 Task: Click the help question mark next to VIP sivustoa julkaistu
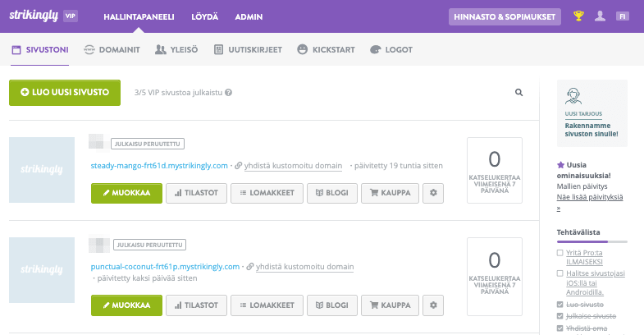click(x=229, y=93)
